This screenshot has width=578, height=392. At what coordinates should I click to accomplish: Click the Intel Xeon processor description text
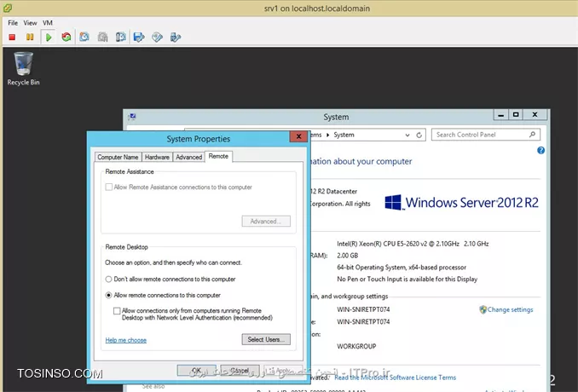tap(413, 244)
